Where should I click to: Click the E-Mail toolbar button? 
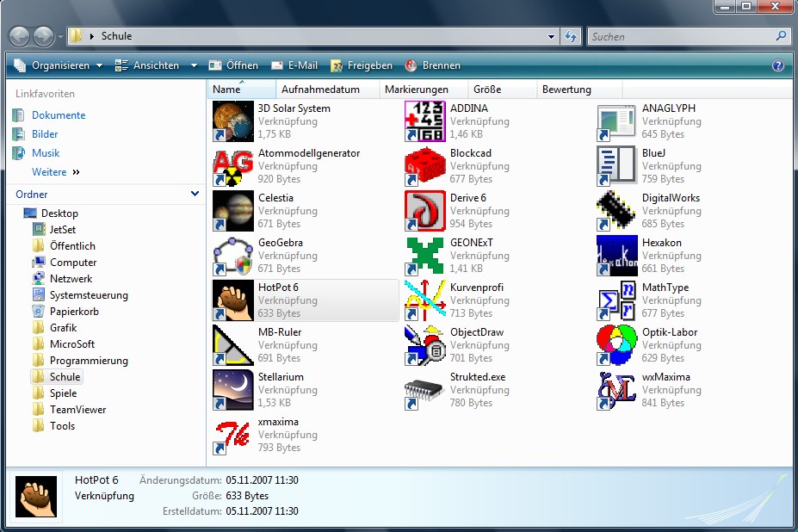tap(294, 65)
